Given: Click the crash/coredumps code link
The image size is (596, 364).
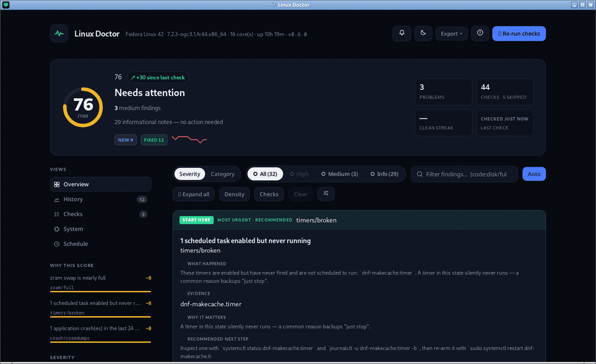Looking at the screenshot, I should click(x=70, y=338).
